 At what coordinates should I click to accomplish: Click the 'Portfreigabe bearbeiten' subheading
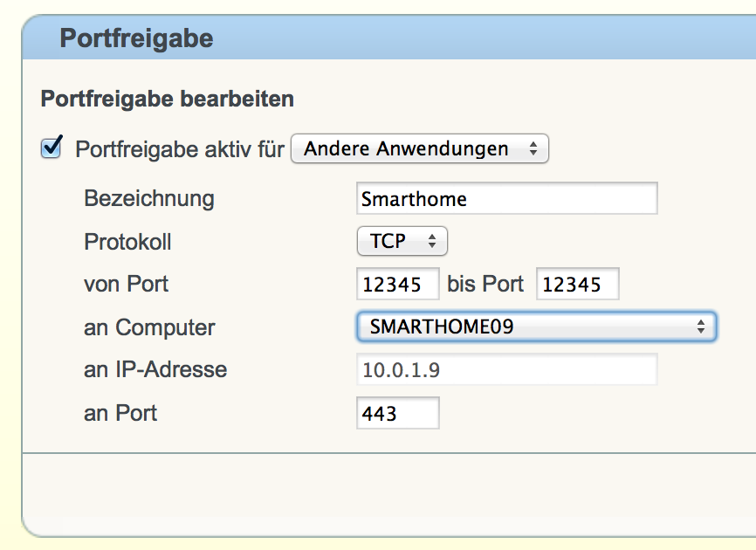(x=168, y=99)
